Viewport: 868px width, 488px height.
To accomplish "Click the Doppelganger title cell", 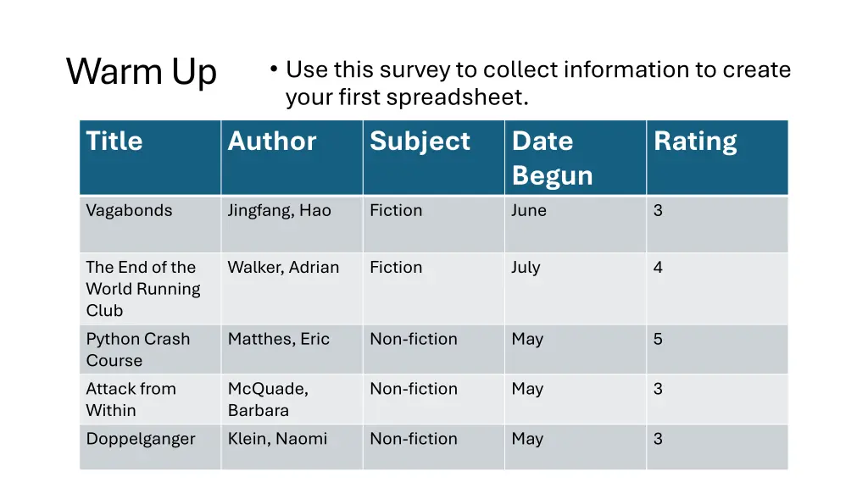I will point(150,447).
